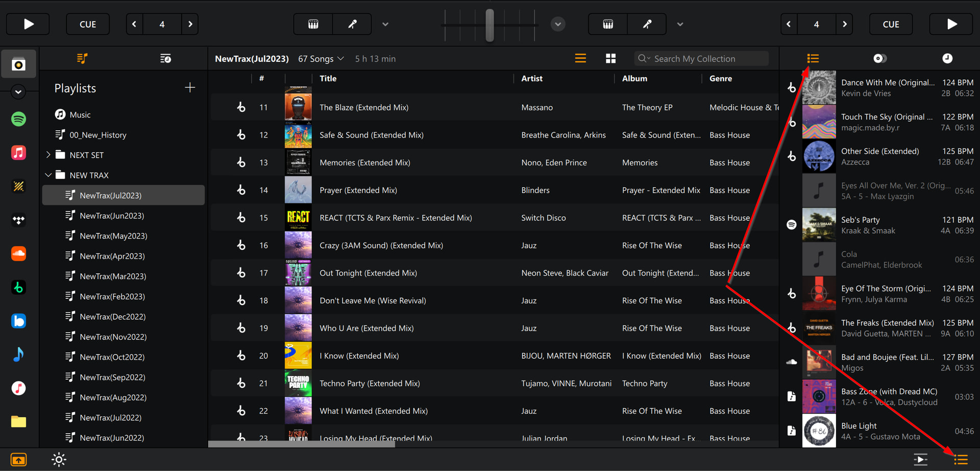Switch to the history clock tab
The image size is (980, 471).
(947, 59)
